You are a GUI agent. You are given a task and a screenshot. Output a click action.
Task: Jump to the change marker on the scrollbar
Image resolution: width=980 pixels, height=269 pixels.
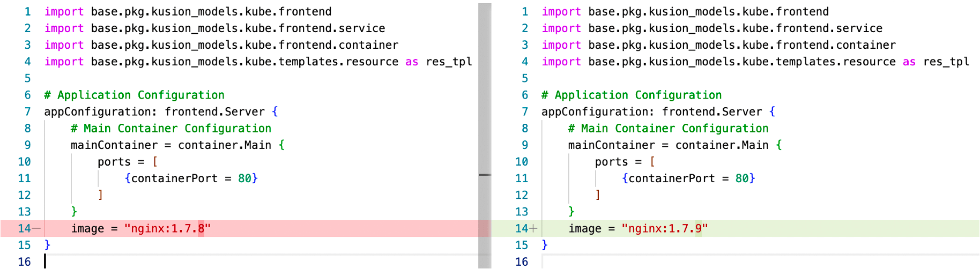tap(485, 175)
